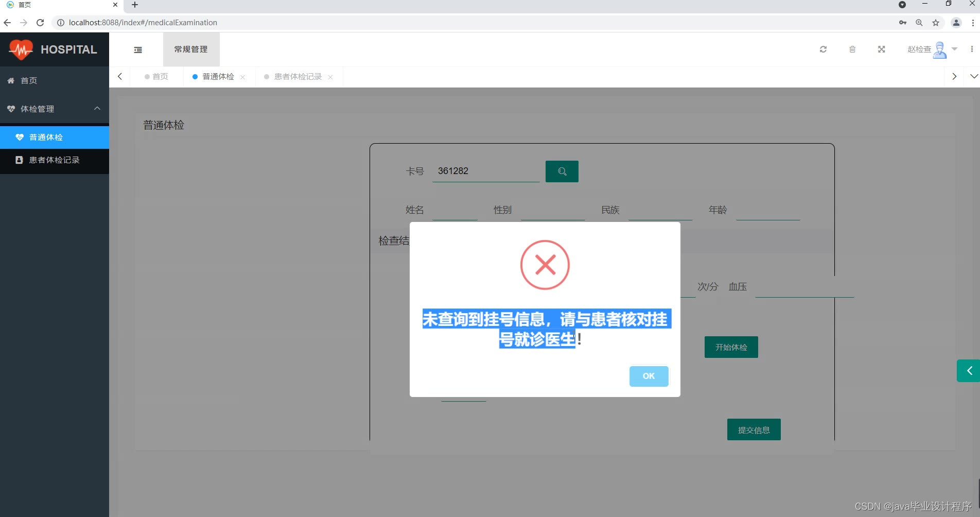Click the error message text in dialog
The width and height of the screenshot is (980, 517).
pyautogui.click(x=546, y=329)
